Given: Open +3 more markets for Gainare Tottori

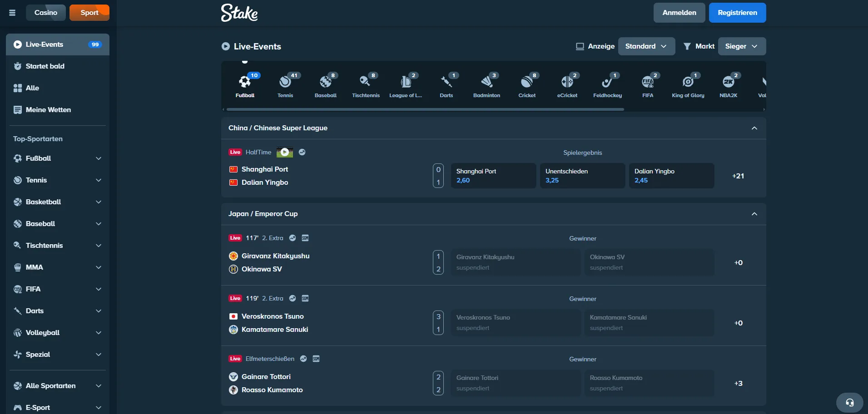Looking at the screenshot, I should pos(739,383).
